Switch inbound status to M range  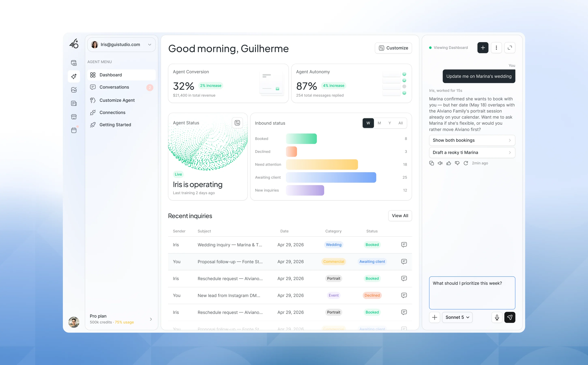coord(379,123)
